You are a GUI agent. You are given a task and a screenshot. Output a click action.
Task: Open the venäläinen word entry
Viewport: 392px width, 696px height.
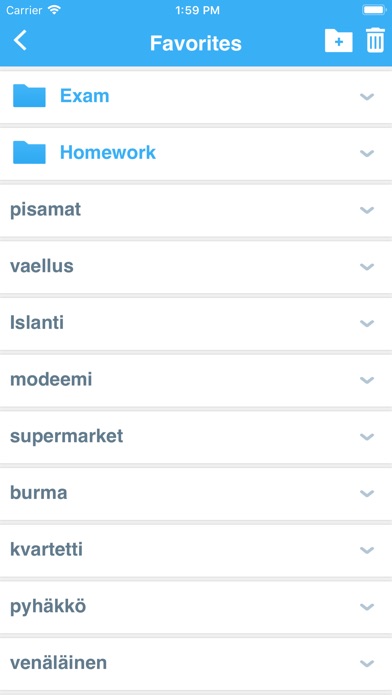196,664
